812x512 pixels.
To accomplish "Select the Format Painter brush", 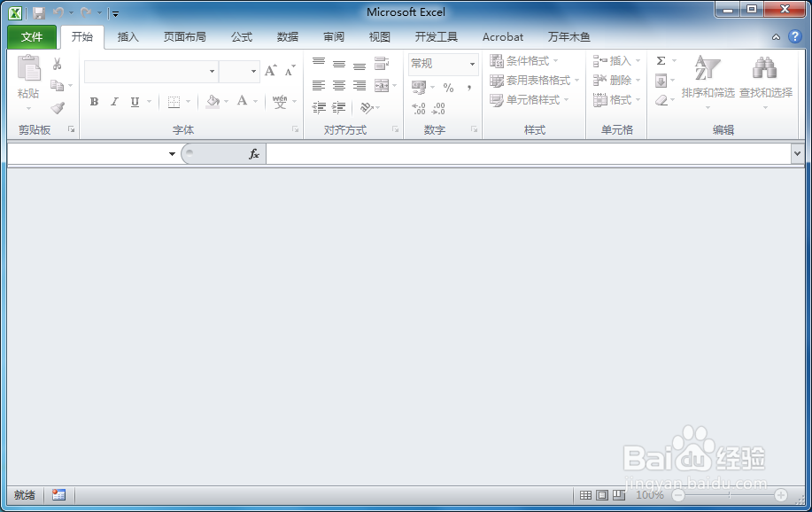I will [x=58, y=107].
